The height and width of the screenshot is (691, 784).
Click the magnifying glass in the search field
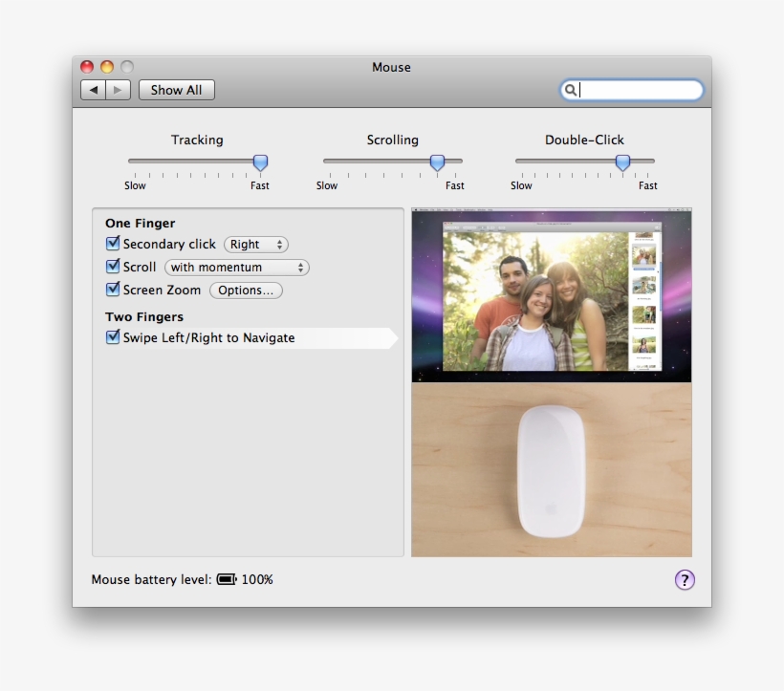coord(571,90)
